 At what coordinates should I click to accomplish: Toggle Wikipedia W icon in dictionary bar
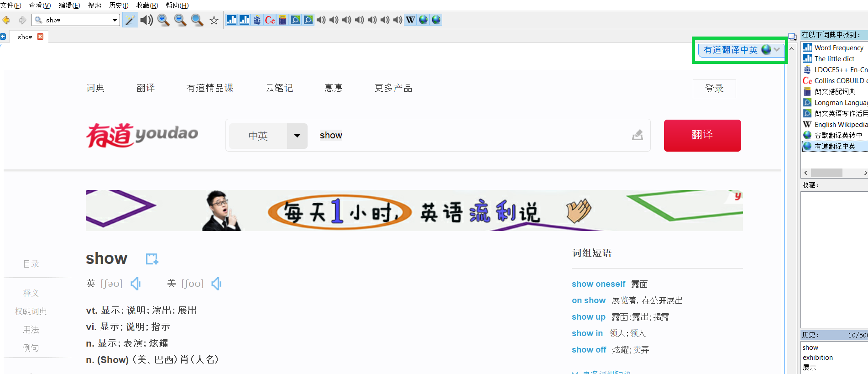410,20
